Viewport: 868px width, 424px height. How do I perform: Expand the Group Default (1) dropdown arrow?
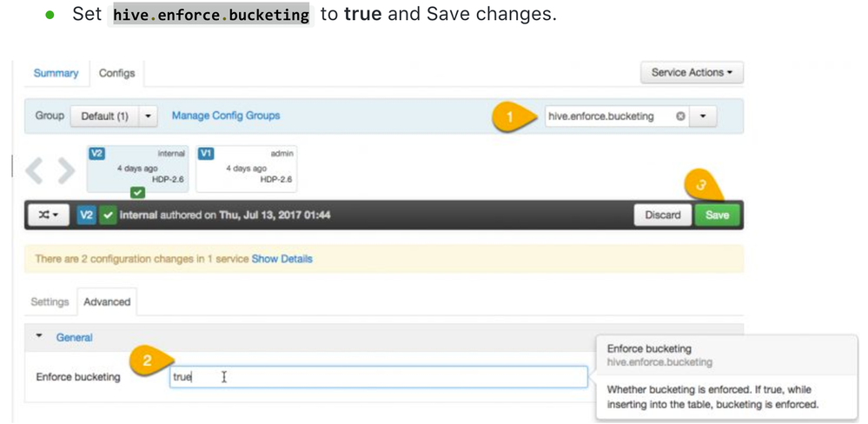point(149,116)
